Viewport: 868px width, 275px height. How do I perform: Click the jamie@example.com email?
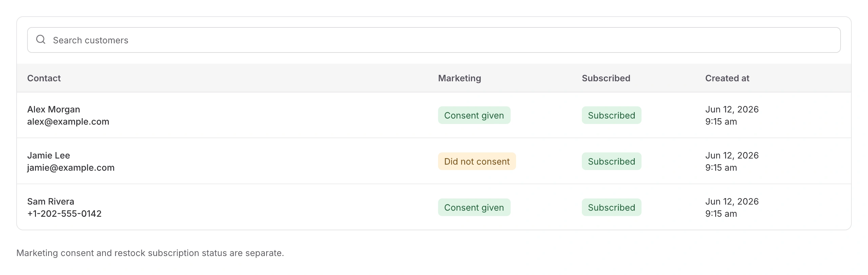click(x=71, y=168)
